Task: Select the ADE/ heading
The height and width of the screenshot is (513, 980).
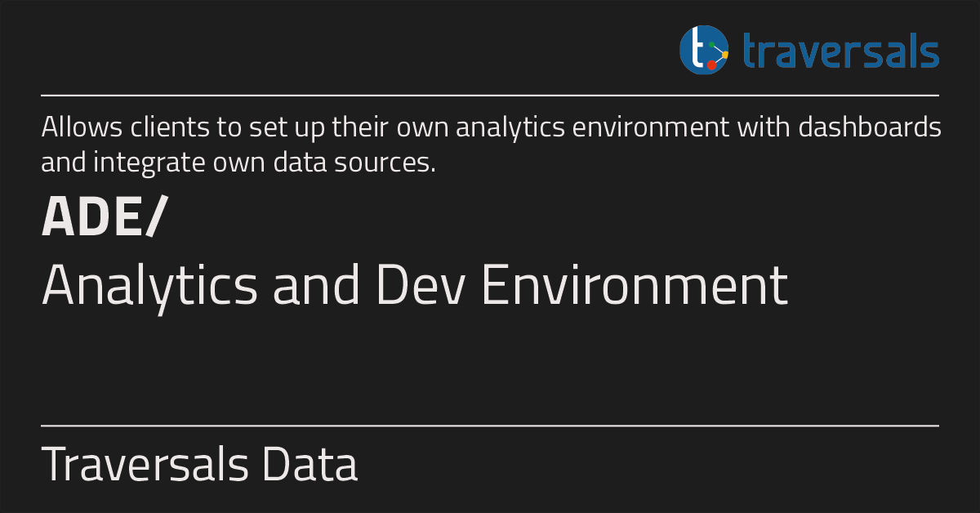Action: (104, 218)
